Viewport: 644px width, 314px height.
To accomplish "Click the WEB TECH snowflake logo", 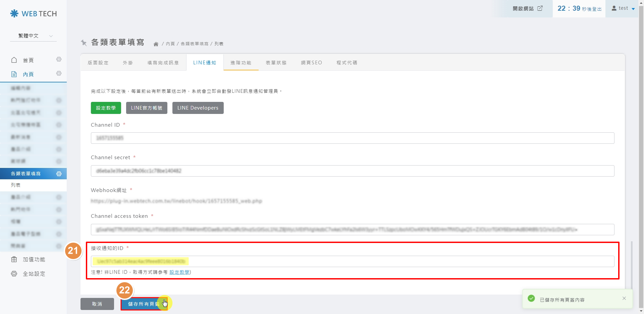I will pyautogui.click(x=14, y=13).
